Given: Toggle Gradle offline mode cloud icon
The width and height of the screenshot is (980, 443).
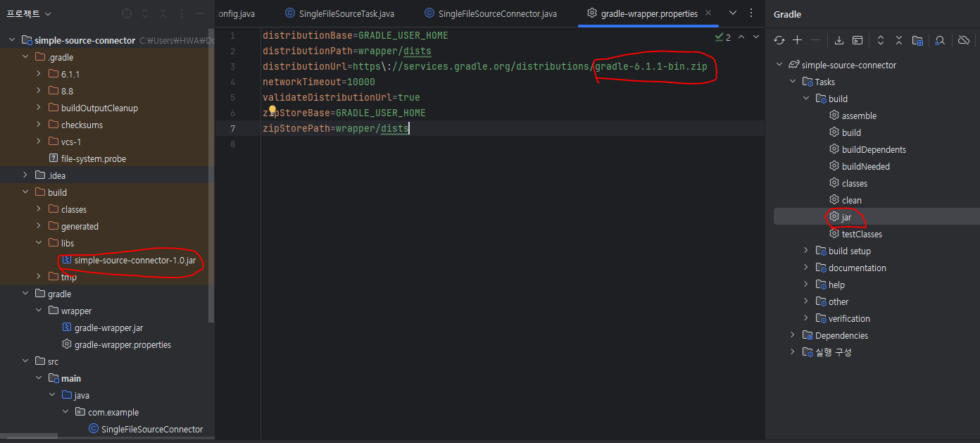Looking at the screenshot, I should click(964, 40).
